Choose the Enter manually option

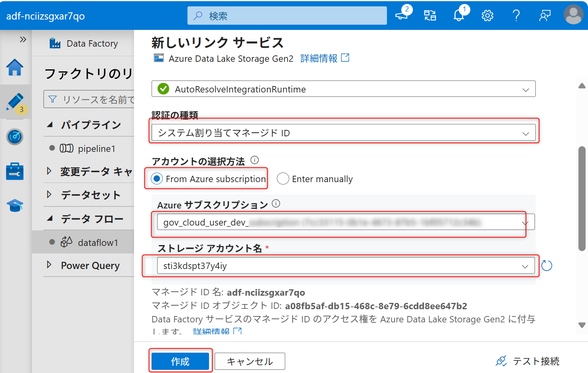point(283,179)
